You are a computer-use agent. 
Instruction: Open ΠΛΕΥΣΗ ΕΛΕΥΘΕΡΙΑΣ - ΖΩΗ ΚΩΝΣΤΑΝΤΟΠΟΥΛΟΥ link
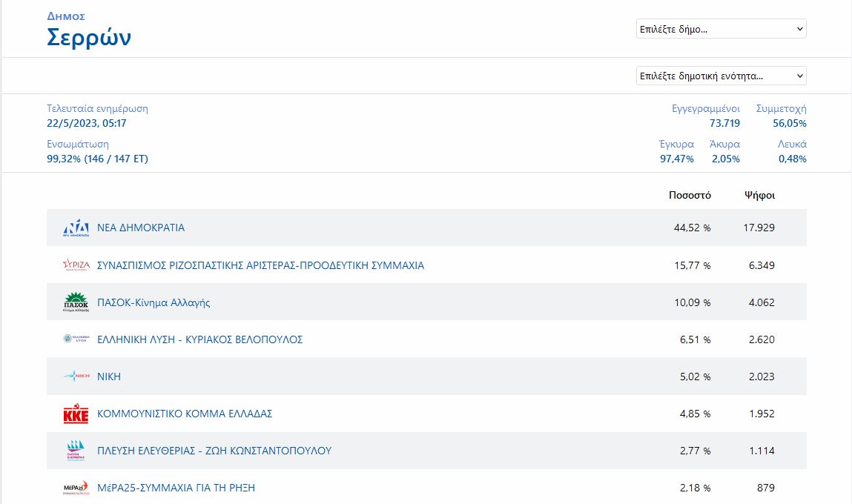click(214, 451)
